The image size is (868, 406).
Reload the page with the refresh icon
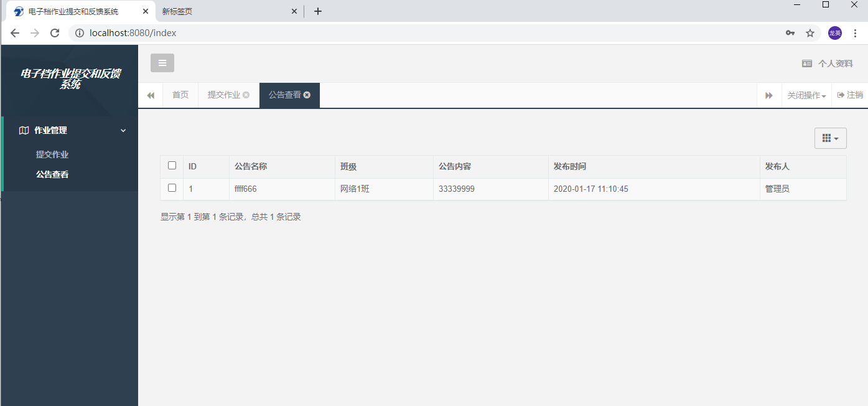(55, 33)
